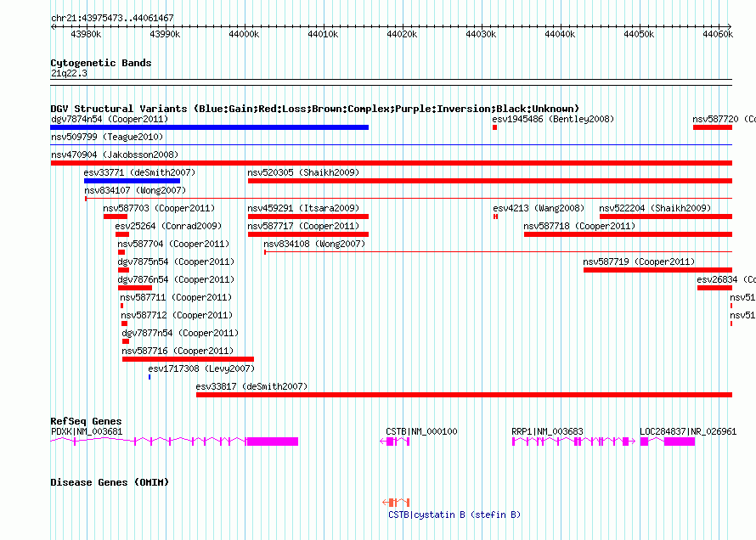Select the nsv587703 (Cooper2011) label
The height and width of the screenshot is (540, 756).
point(159,208)
